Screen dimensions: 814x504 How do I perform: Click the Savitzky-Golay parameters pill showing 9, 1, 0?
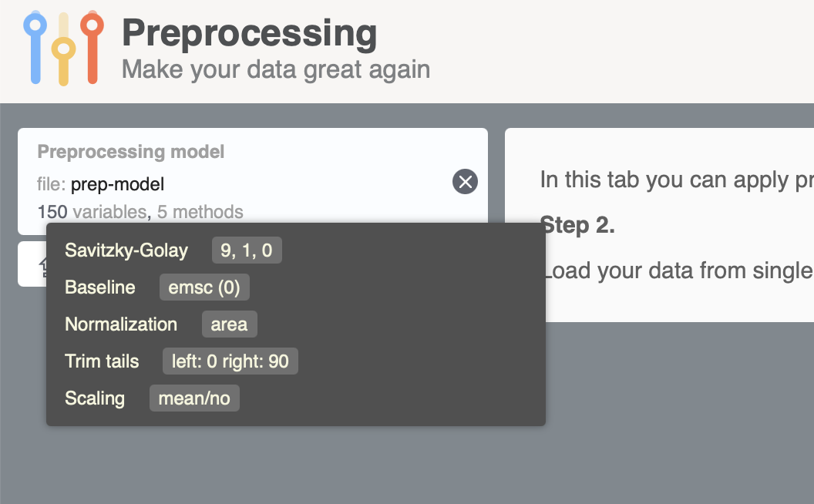(x=247, y=250)
